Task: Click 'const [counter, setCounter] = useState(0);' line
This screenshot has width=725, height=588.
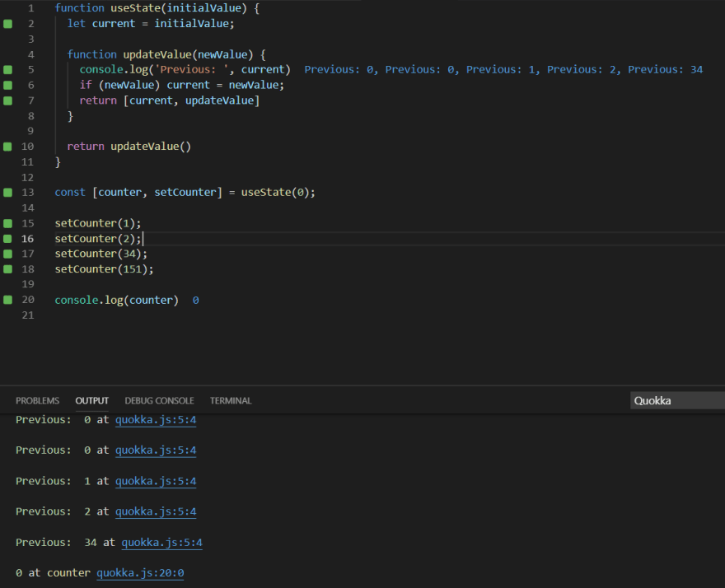Action: click(185, 193)
